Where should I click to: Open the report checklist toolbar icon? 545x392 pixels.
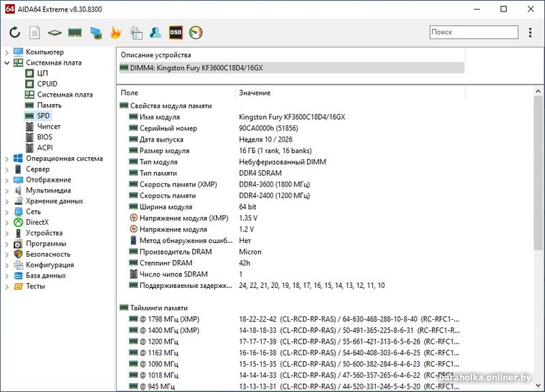[136, 33]
